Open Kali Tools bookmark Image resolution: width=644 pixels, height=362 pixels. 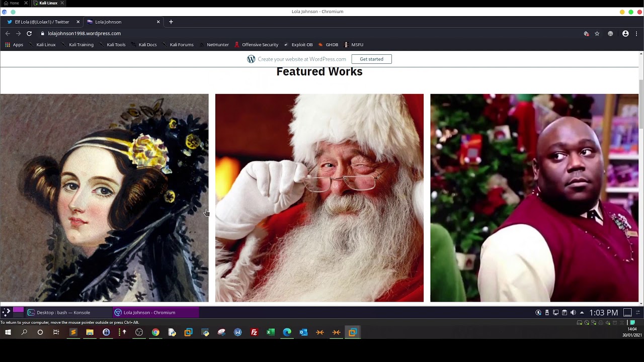[x=112, y=45]
